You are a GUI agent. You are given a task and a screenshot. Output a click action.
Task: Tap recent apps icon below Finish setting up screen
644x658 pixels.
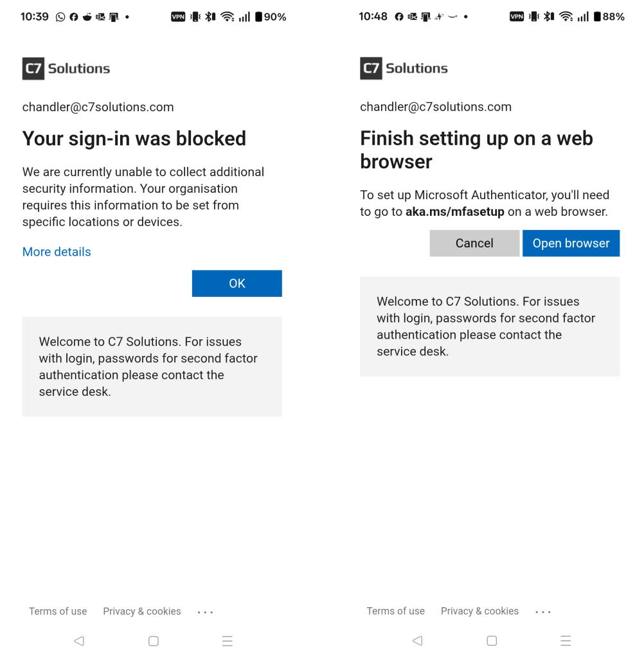566,641
